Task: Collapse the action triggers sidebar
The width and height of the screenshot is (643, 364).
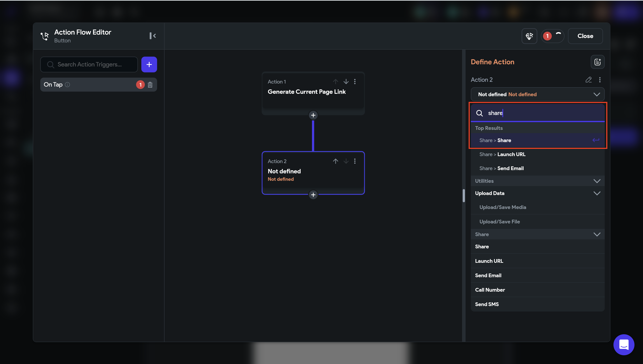Action: tap(153, 36)
